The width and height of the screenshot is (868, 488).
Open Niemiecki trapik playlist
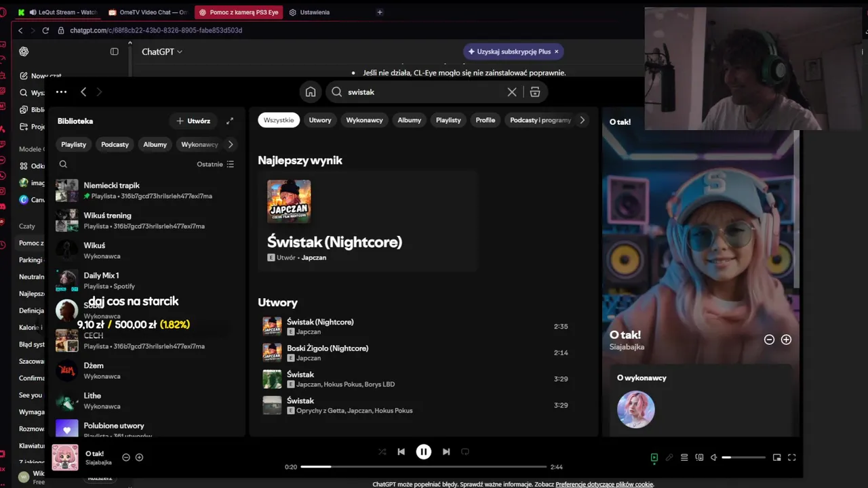tap(144, 190)
